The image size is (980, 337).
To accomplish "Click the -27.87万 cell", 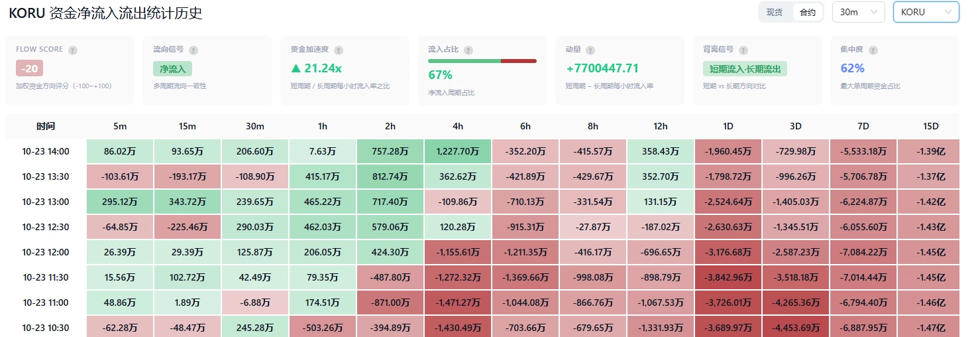I will 593,227.
